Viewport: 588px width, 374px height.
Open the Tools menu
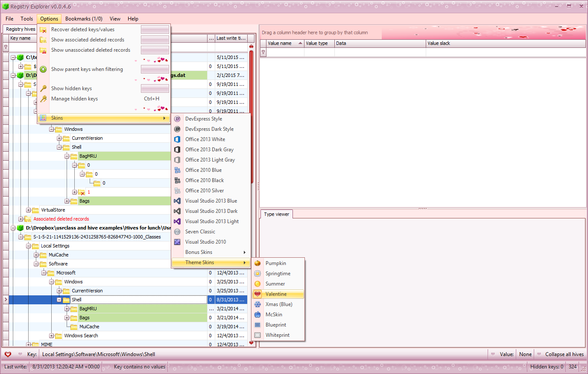[26, 19]
